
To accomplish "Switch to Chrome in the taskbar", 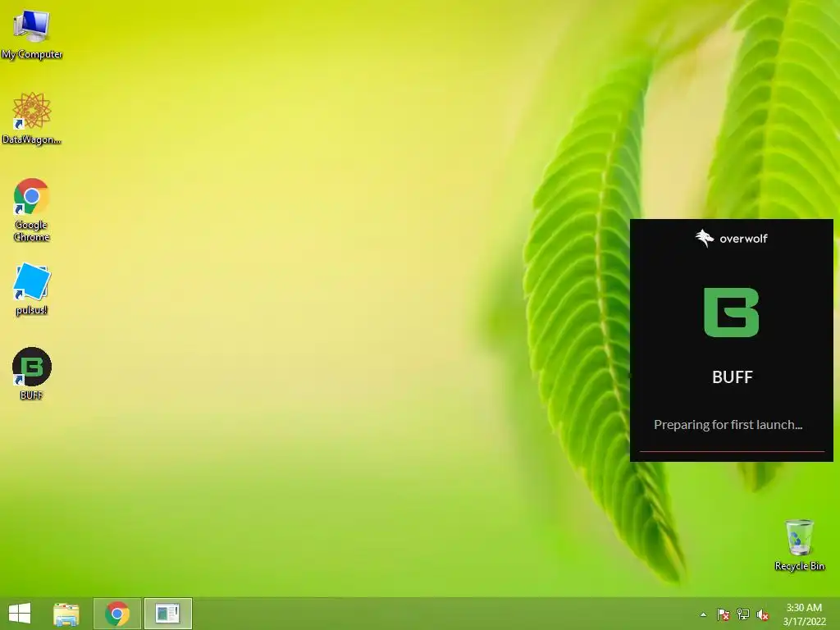I will 117,614.
